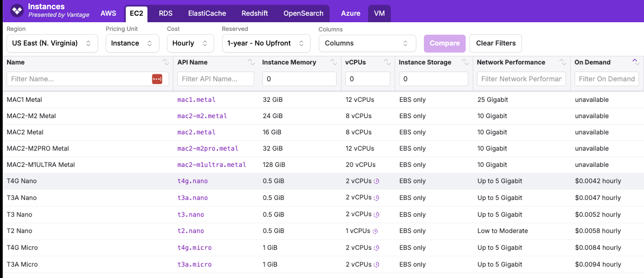
Task: Open the mac1.metal link
Action: pos(196,99)
